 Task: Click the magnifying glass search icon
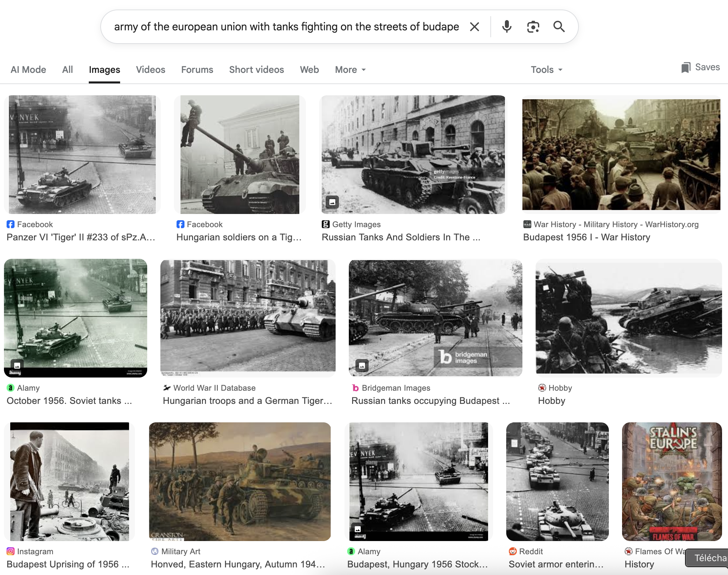click(559, 27)
